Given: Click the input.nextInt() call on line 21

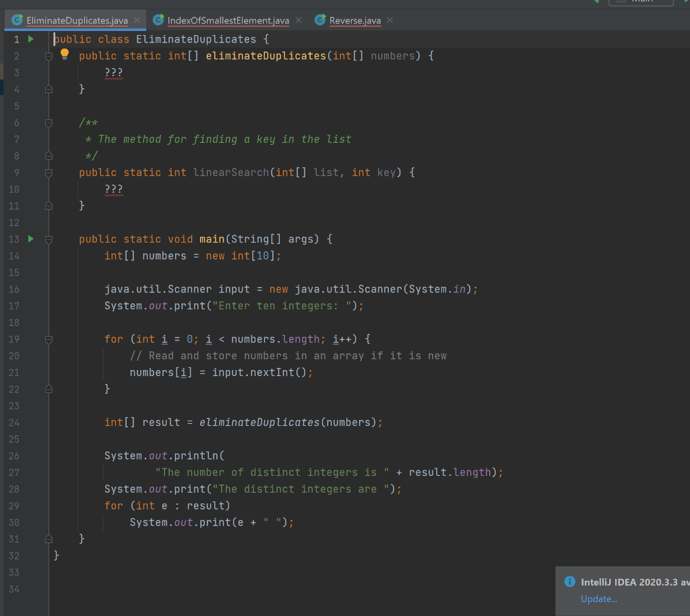Looking at the screenshot, I should tap(259, 372).
